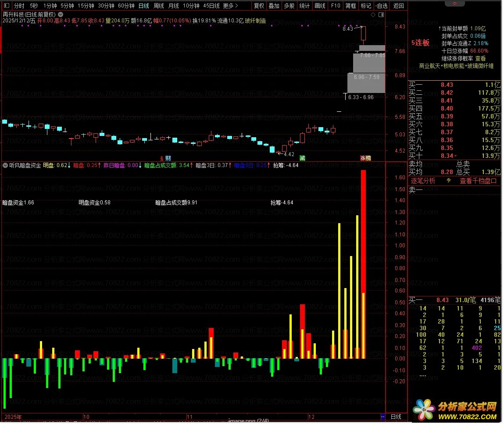Viewport: 504px width, 424px height.
Task: Collapse the top info panel chevron
Action: pyautogui.click(x=454, y=4)
